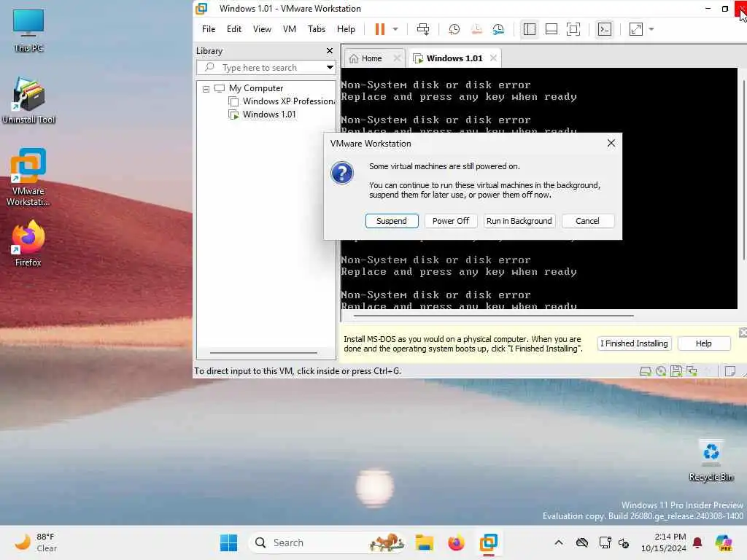747x560 pixels.
Task: Take a snapshot using the clock-plus icon
Action: click(x=454, y=29)
